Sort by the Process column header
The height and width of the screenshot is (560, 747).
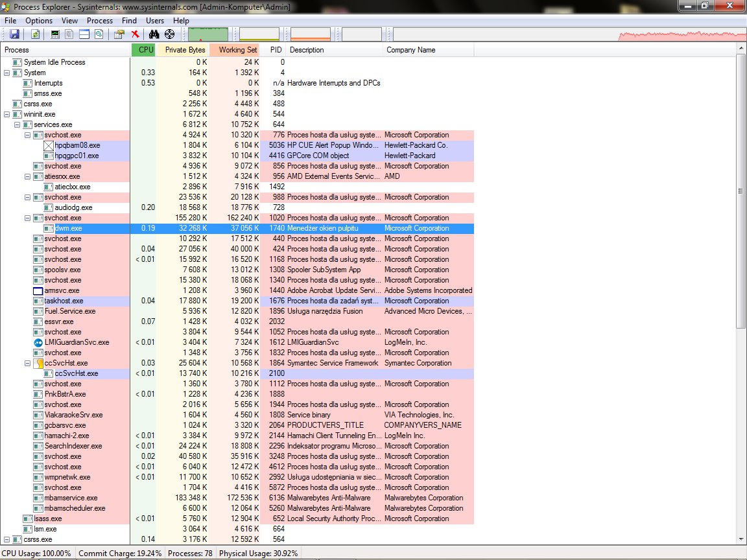65,50
